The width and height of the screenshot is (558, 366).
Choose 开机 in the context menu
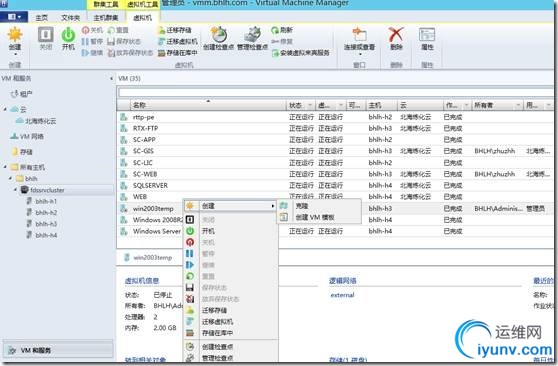click(x=230, y=231)
